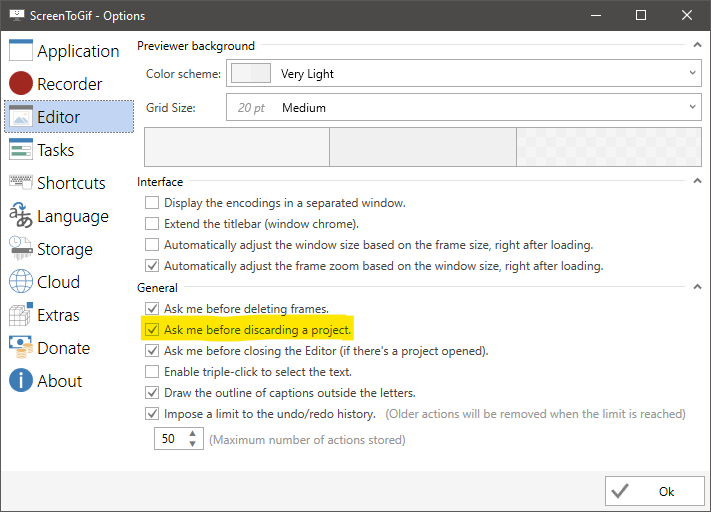Toggle impose limit to undo/redo history
The height and width of the screenshot is (512, 711).
[152, 414]
